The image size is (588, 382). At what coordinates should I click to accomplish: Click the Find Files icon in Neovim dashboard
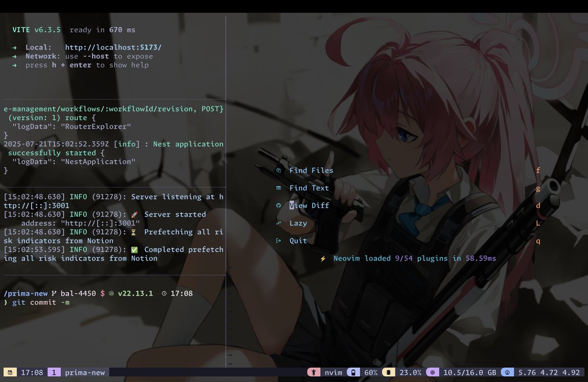tap(278, 170)
